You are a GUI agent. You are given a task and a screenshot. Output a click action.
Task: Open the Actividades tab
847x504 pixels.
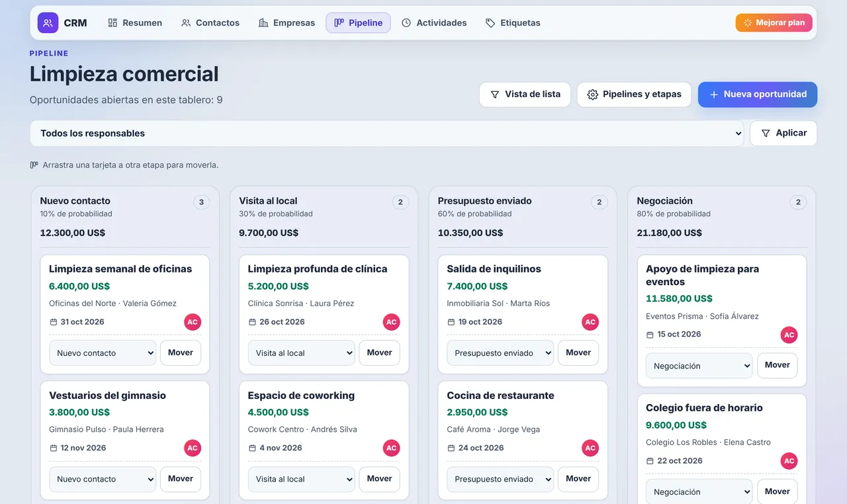[434, 22]
